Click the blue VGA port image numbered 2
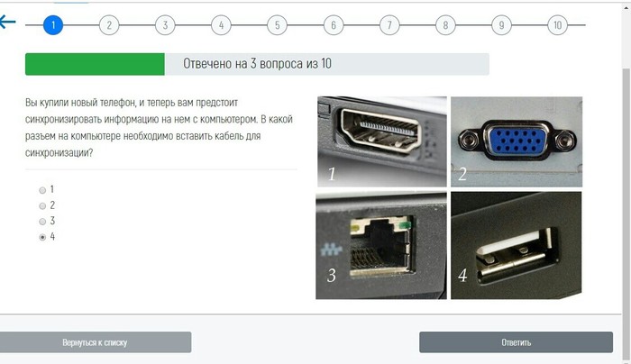This screenshot has width=631, height=364. [x=517, y=141]
